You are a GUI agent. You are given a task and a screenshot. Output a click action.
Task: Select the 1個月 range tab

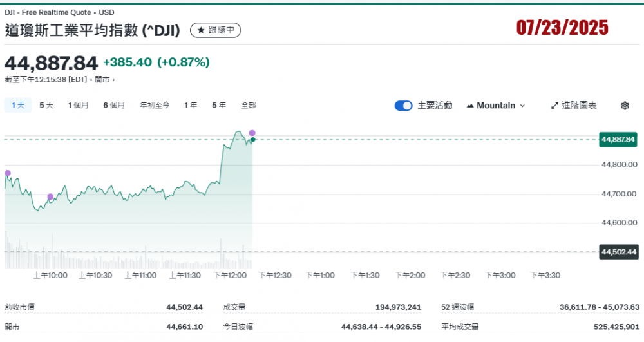click(78, 105)
